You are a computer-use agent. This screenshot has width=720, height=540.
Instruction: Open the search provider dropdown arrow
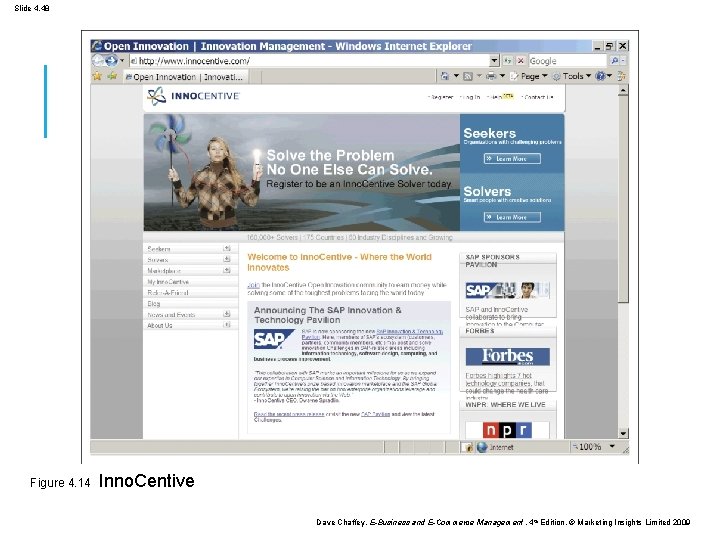(x=623, y=61)
